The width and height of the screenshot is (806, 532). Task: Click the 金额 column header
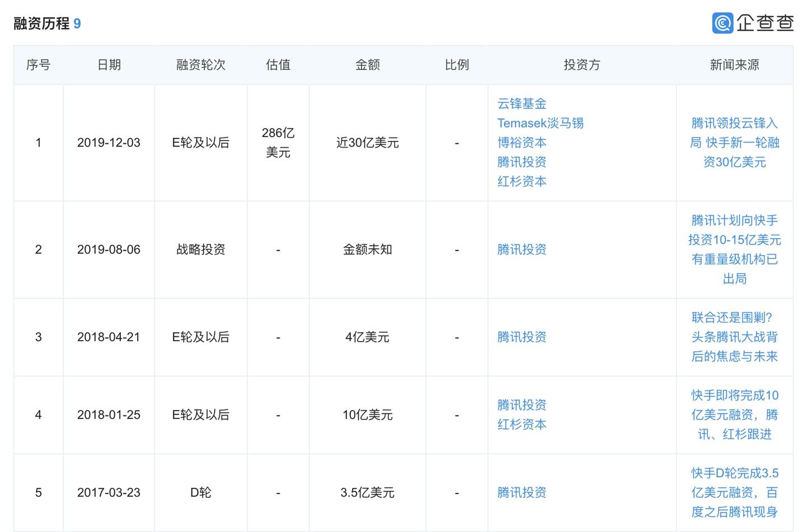coord(368,65)
